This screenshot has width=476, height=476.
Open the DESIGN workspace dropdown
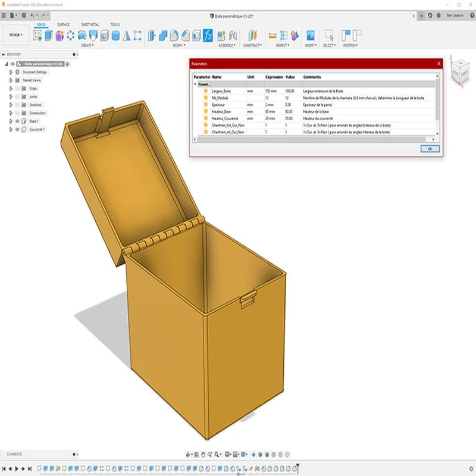pyautogui.click(x=16, y=35)
